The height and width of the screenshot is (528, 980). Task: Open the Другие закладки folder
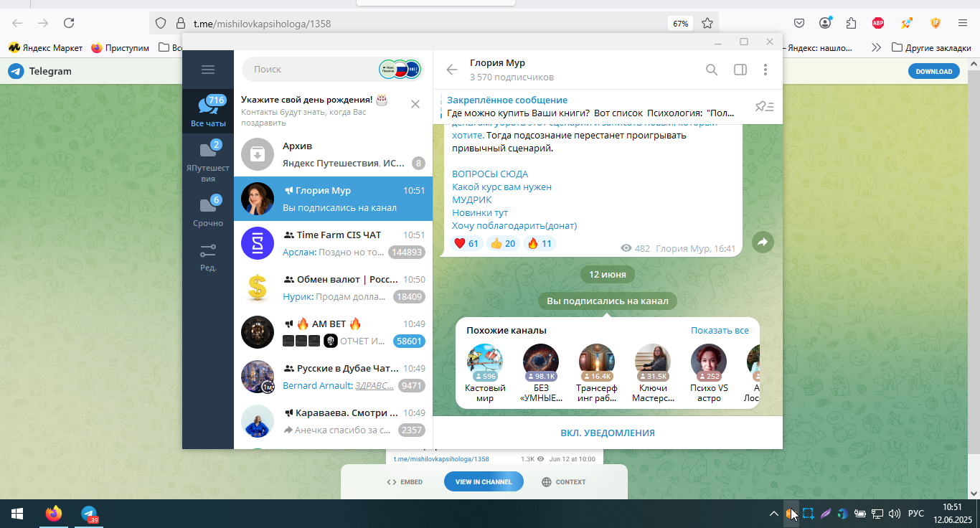pyautogui.click(x=931, y=48)
